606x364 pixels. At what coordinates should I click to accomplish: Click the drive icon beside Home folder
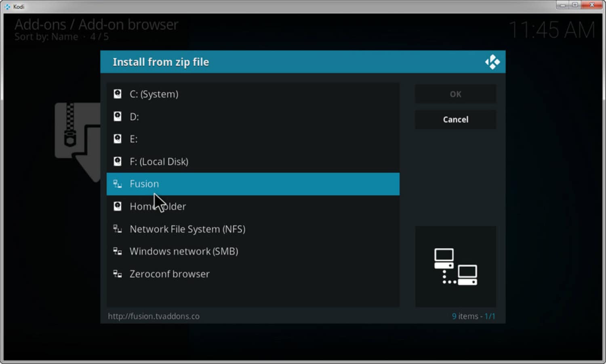pyautogui.click(x=118, y=206)
